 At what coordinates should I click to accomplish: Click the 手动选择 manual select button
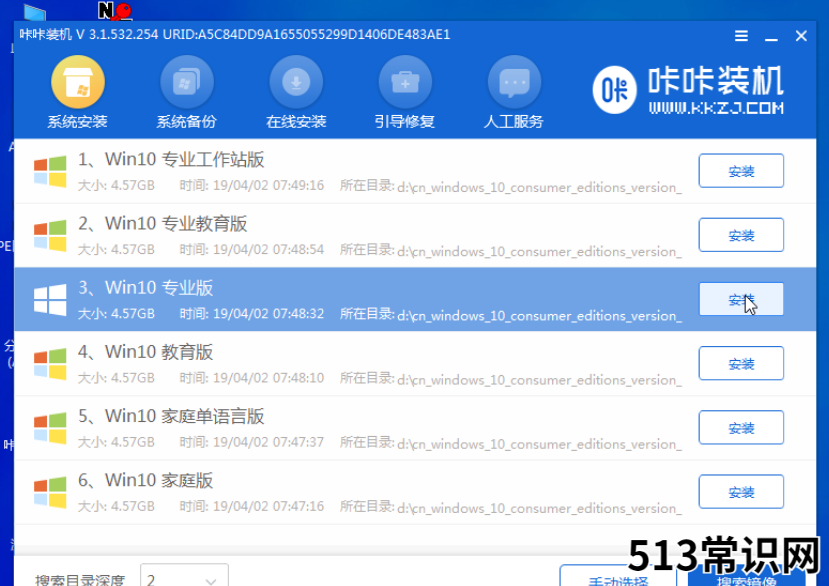click(x=618, y=576)
